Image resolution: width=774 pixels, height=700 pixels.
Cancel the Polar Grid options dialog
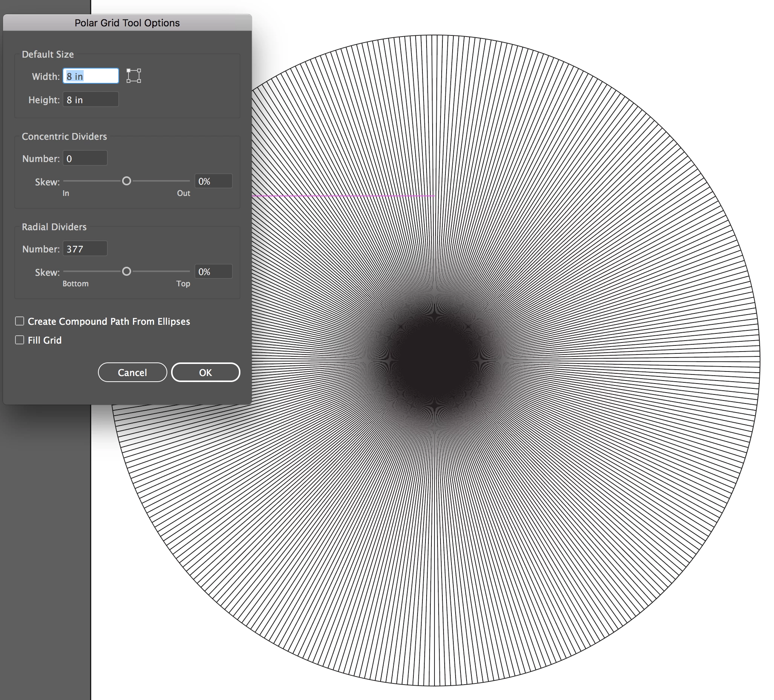pos(133,372)
